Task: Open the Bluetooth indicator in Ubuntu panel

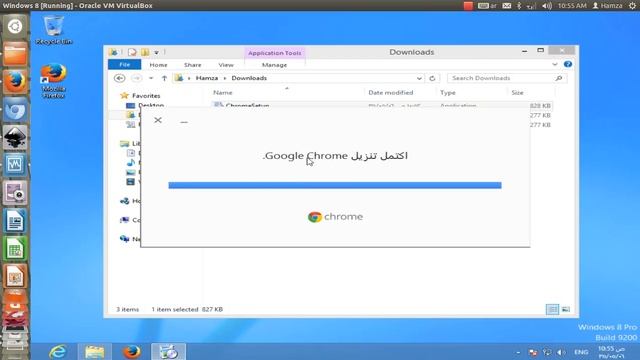Action: point(519,6)
